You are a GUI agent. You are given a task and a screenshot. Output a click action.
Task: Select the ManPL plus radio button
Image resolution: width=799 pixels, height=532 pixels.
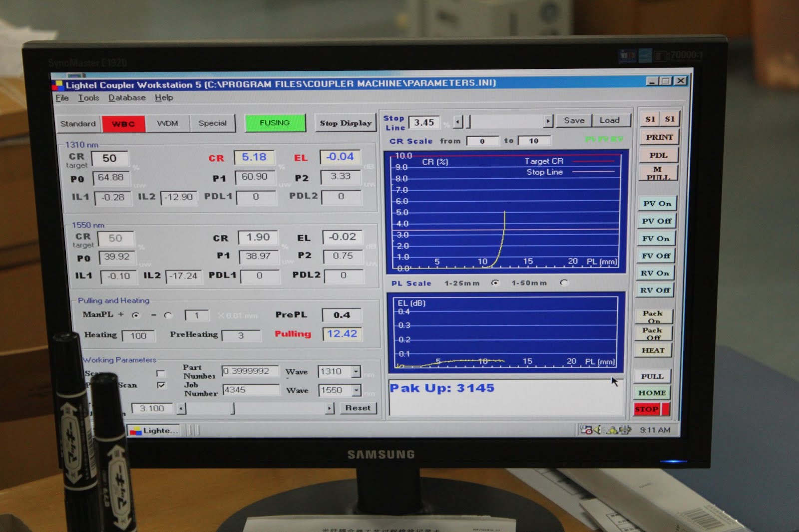pos(135,315)
